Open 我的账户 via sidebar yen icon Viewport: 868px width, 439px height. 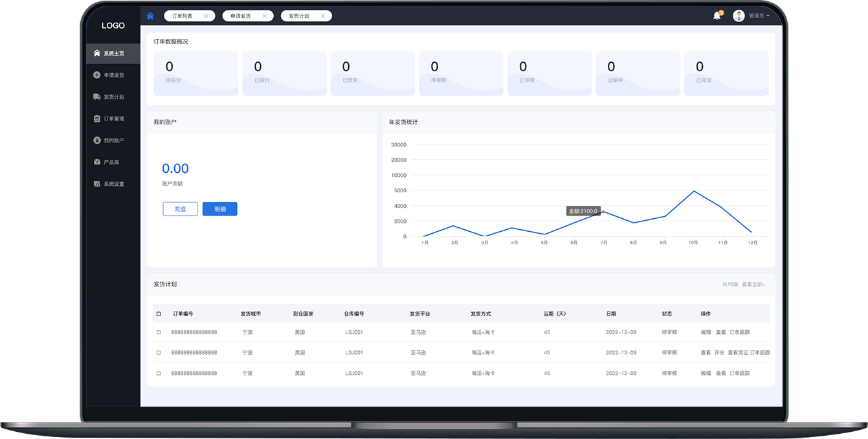pos(97,141)
